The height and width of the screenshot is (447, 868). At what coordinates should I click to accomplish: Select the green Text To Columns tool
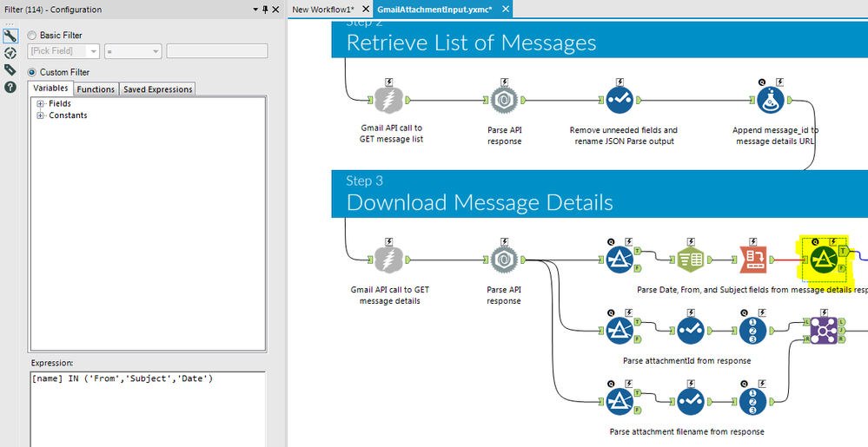click(x=690, y=260)
